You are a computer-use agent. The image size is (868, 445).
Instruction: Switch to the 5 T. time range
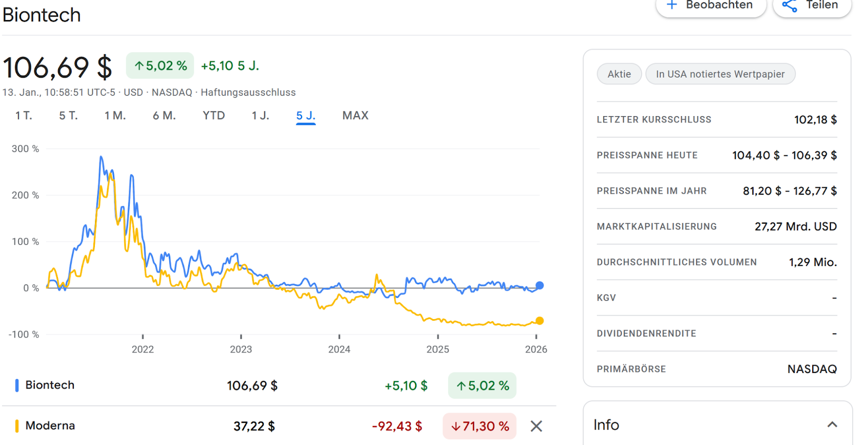(68, 116)
